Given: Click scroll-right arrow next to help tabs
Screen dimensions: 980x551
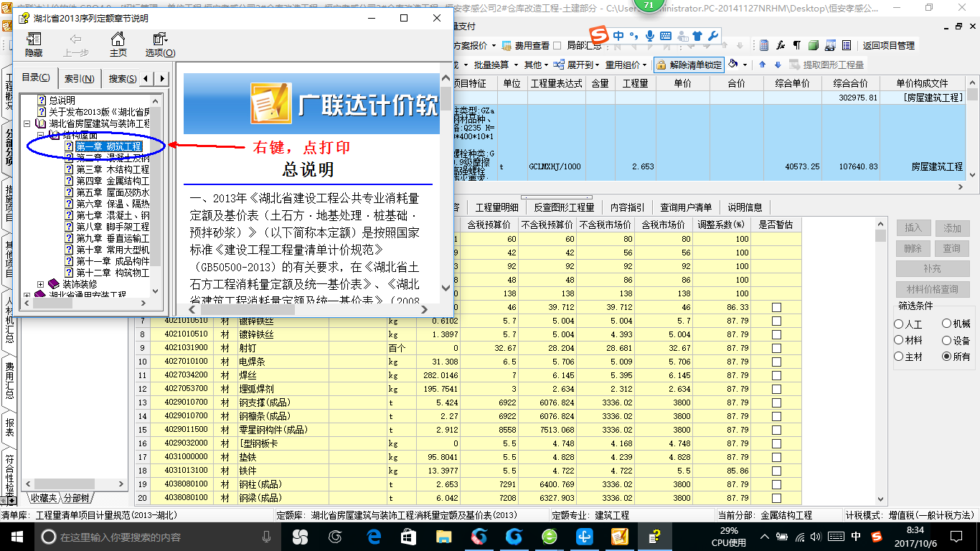Looking at the screenshot, I should [x=163, y=78].
